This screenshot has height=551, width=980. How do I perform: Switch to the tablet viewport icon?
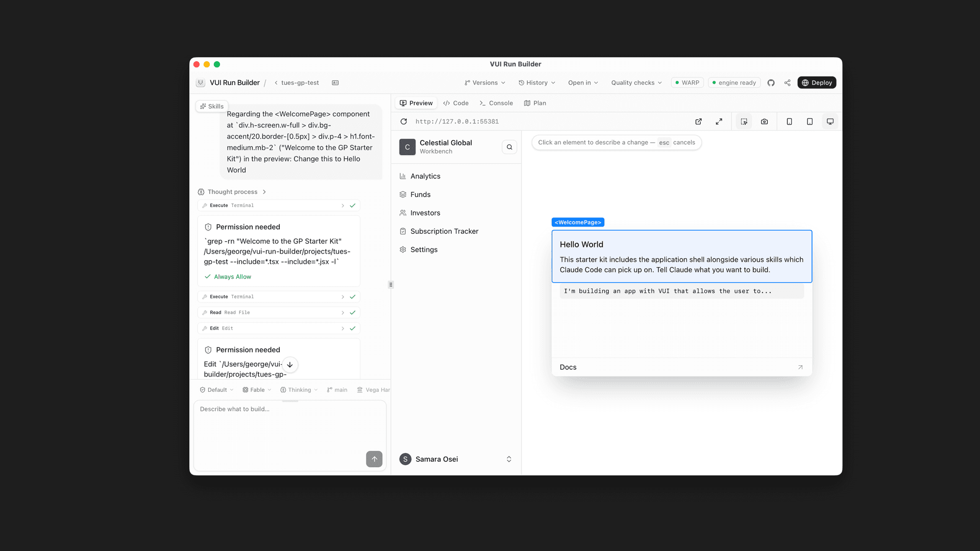pyautogui.click(x=810, y=121)
